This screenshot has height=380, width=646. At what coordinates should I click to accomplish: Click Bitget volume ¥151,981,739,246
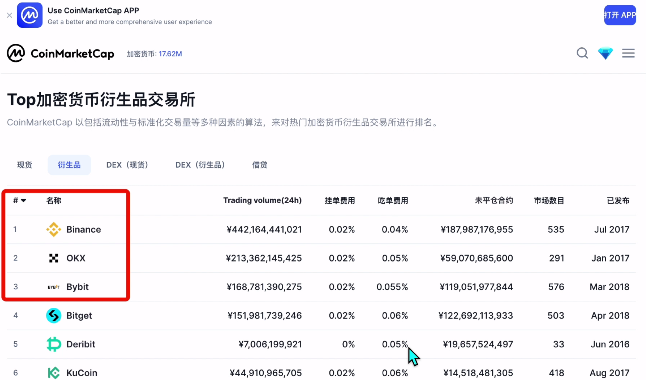point(264,316)
